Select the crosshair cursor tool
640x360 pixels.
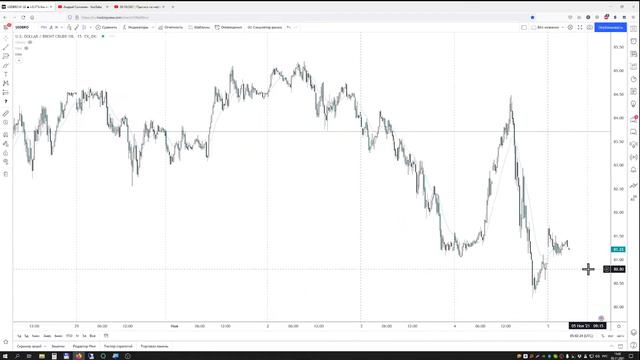point(6,38)
